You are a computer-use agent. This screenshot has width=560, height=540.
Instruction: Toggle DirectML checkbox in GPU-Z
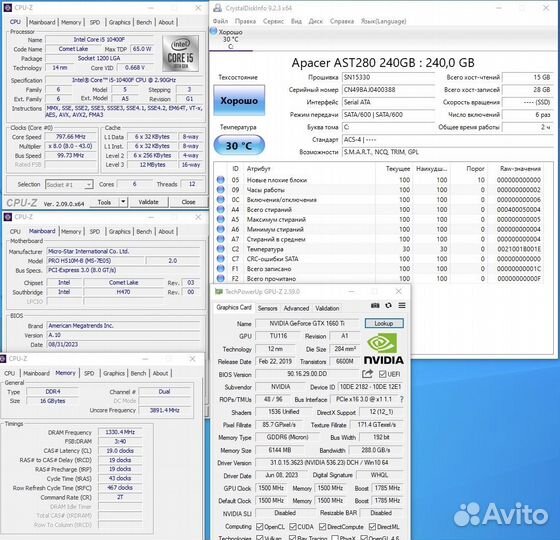click(372, 526)
